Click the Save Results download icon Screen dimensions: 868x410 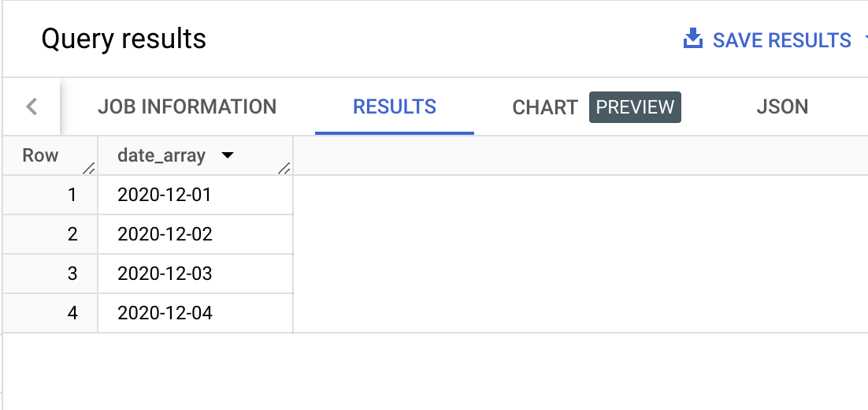click(693, 40)
